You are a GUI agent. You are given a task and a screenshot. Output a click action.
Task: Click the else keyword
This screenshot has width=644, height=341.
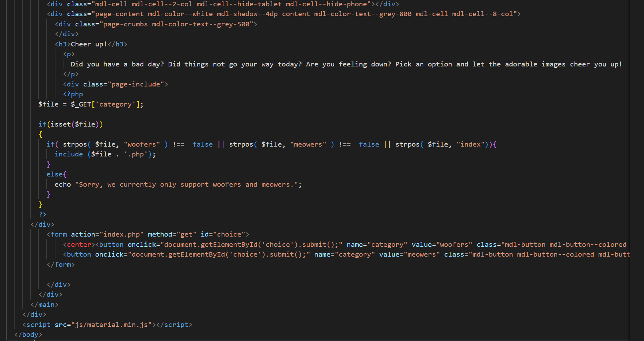(55, 174)
